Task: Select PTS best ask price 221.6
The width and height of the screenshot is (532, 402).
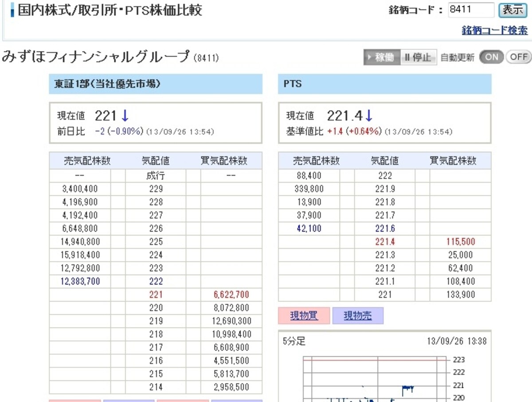Action: point(385,229)
